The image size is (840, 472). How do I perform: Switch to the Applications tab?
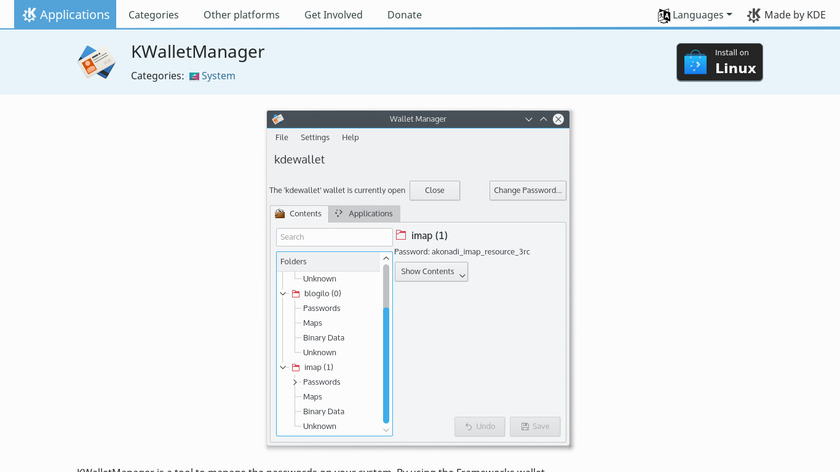click(364, 213)
